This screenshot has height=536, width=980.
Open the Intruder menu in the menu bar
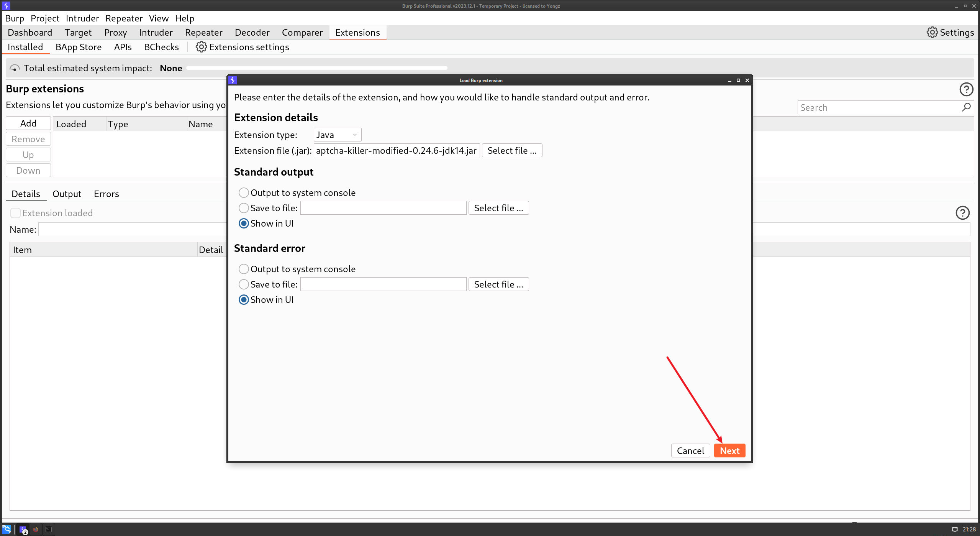coord(82,18)
